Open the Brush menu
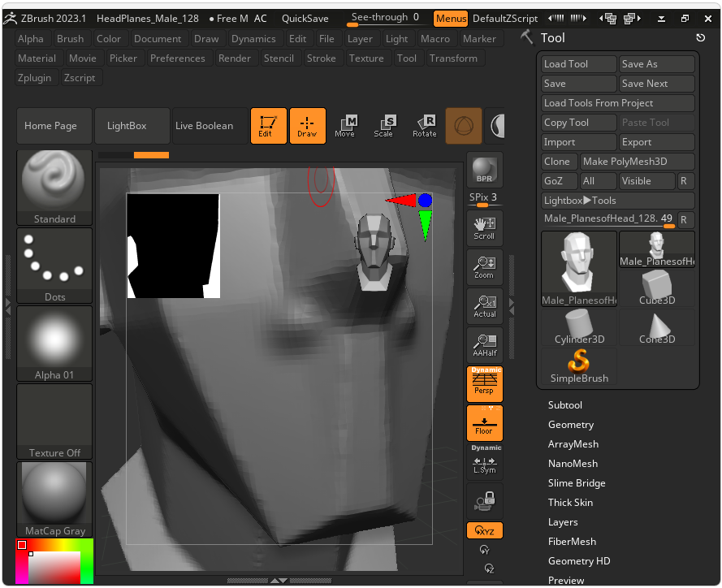Viewport: 722px width, 588px height. [x=71, y=39]
